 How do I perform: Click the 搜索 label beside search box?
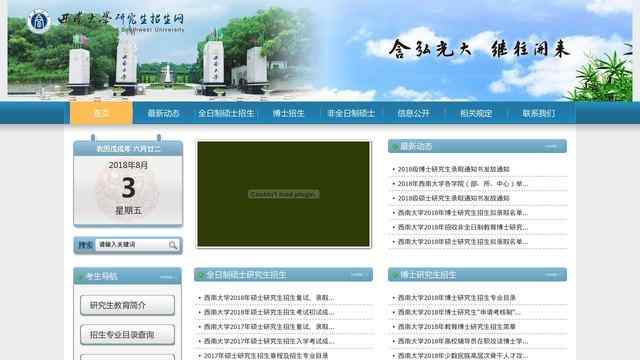86,245
